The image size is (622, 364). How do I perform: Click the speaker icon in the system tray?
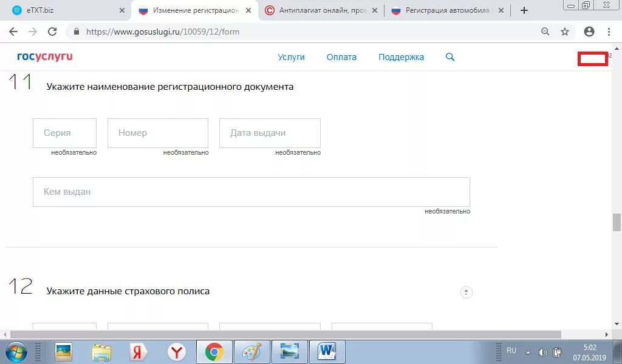[x=542, y=351]
